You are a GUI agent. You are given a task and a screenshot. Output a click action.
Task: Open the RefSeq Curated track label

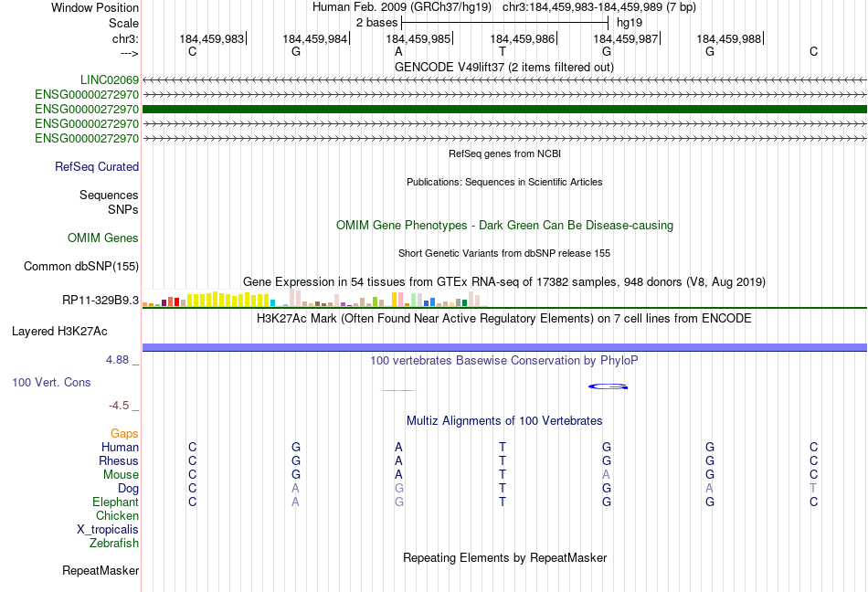97,166
